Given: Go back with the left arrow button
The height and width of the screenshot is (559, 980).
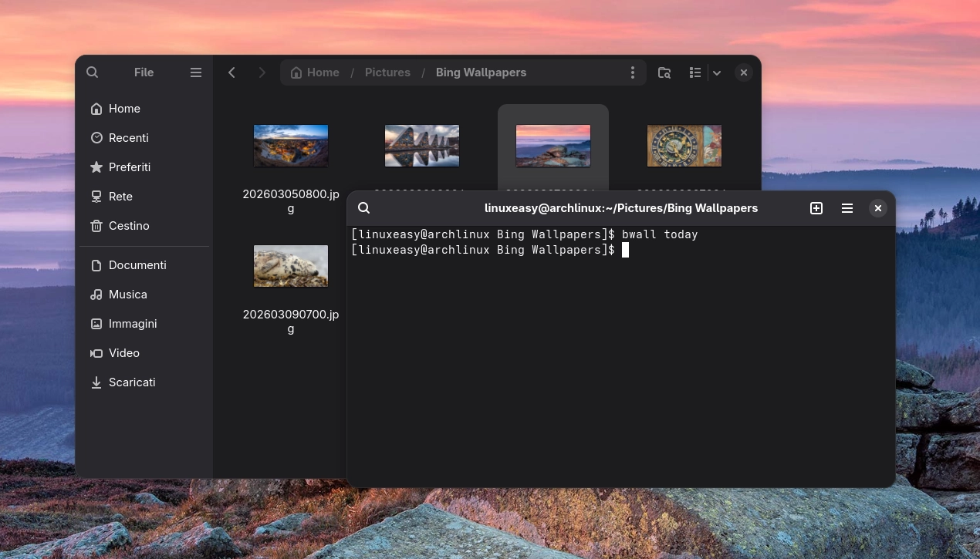Looking at the screenshot, I should coord(231,72).
